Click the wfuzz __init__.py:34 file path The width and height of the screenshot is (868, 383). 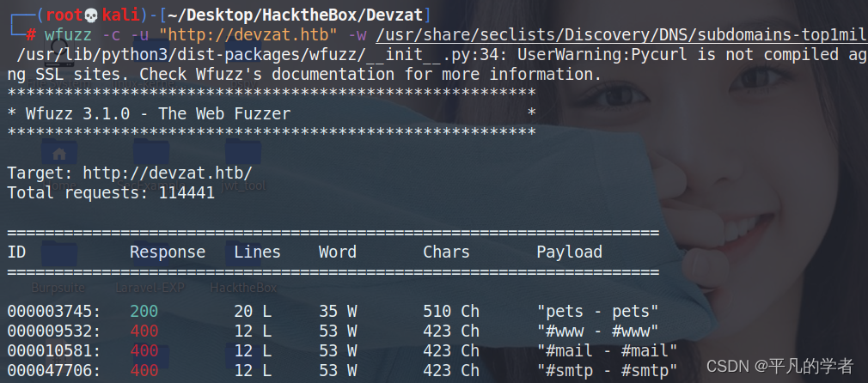pyautogui.click(x=262, y=55)
